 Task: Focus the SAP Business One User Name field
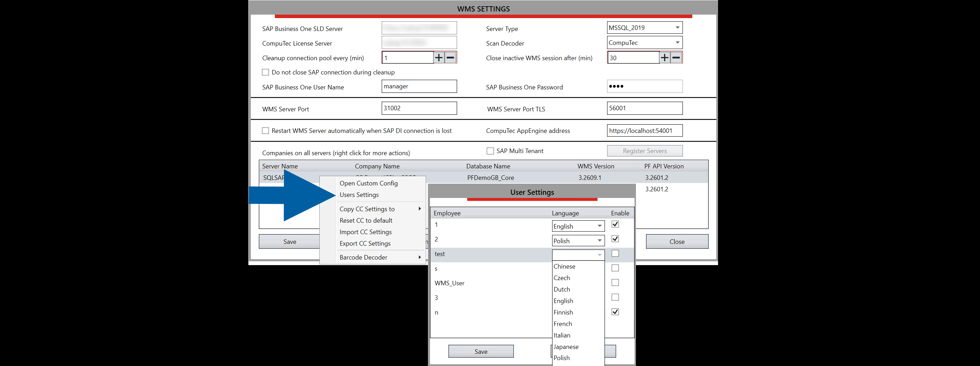click(x=419, y=86)
